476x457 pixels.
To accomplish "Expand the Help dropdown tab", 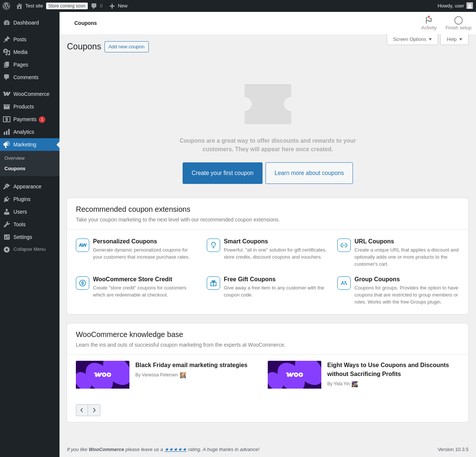I will 454,39.
